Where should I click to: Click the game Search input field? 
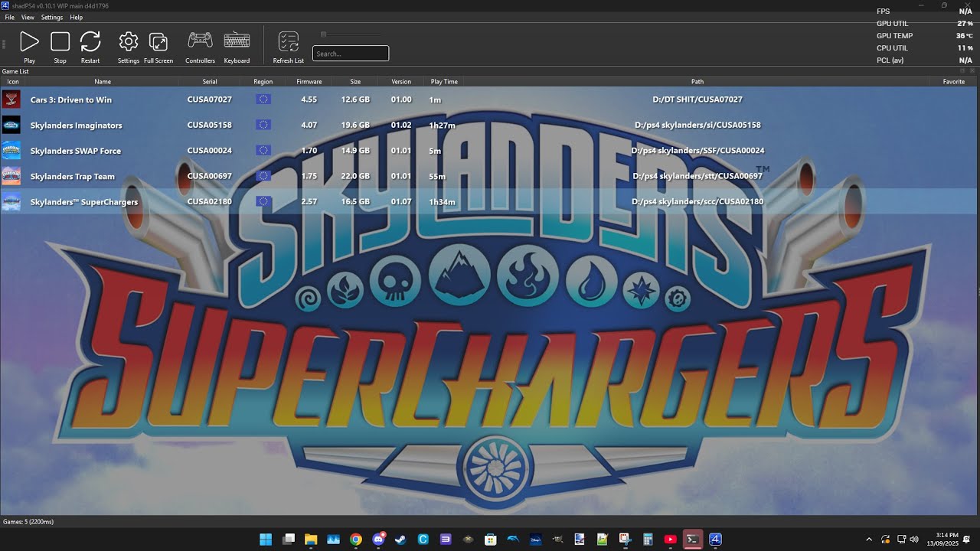(x=351, y=54)
